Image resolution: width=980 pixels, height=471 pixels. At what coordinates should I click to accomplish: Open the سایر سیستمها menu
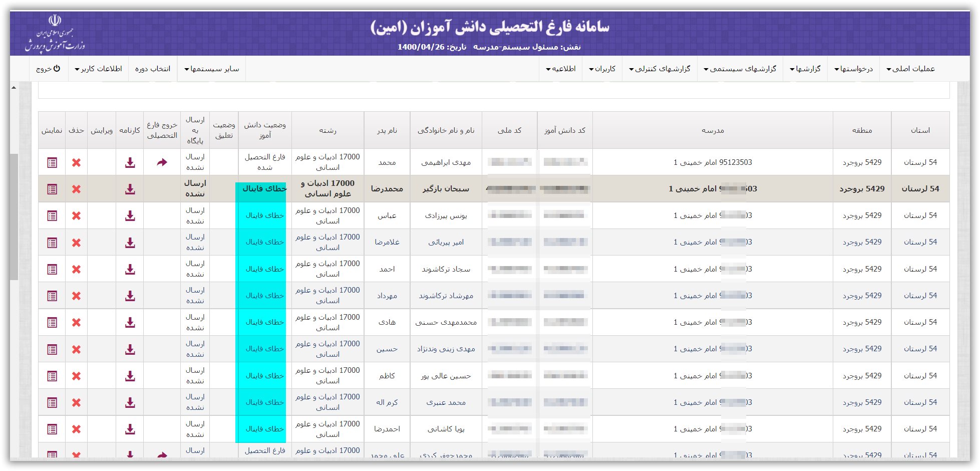(211, 69)
